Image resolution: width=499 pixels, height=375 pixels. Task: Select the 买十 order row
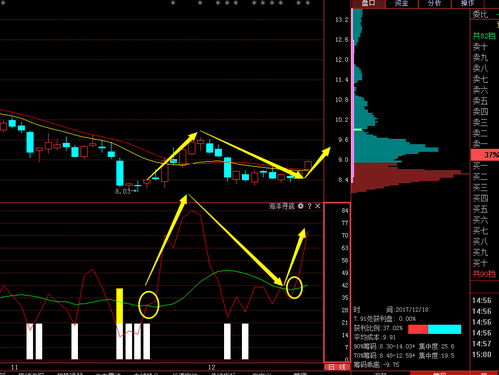480,263
